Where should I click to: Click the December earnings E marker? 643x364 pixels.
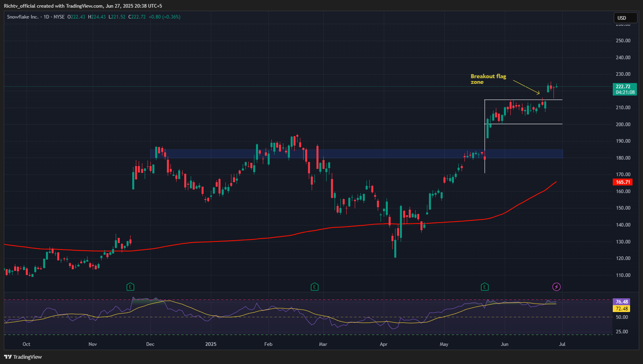tap(130, 287)
